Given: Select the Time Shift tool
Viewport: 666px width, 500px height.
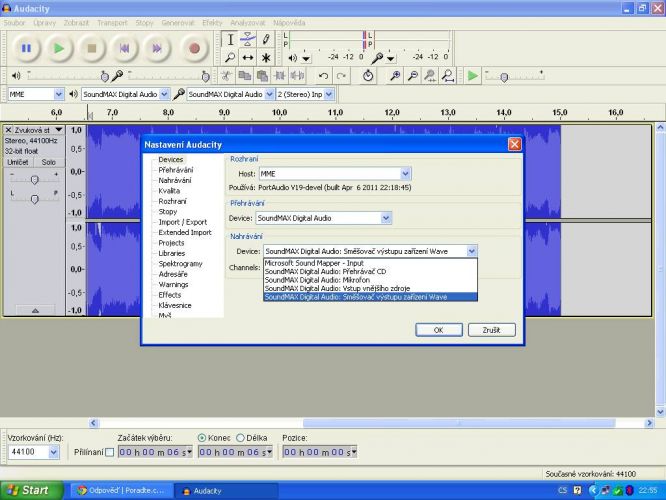Looking at the screenshot, I should point(248,57).
